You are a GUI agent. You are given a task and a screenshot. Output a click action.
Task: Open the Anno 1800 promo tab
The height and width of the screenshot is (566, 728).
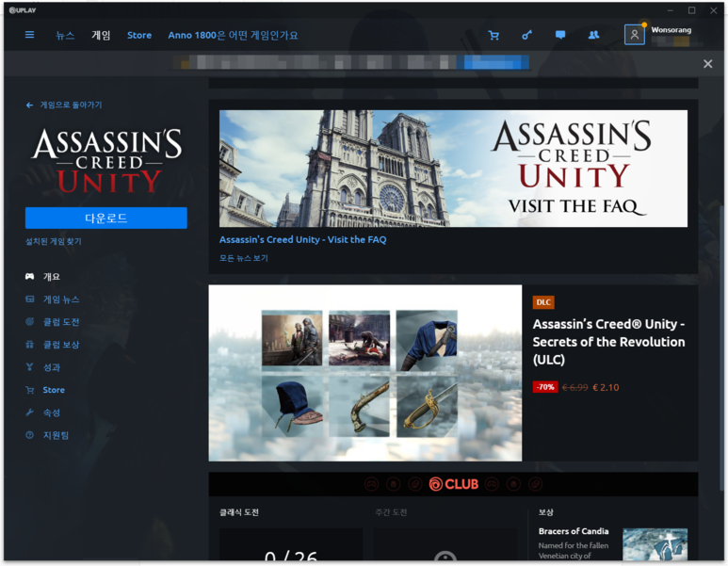click(233, 35)
